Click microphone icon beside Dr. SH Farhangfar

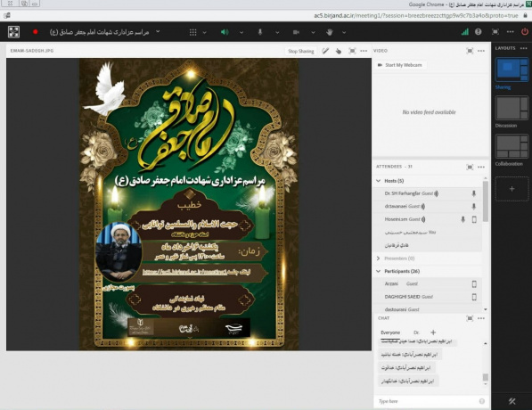(474, 193)
